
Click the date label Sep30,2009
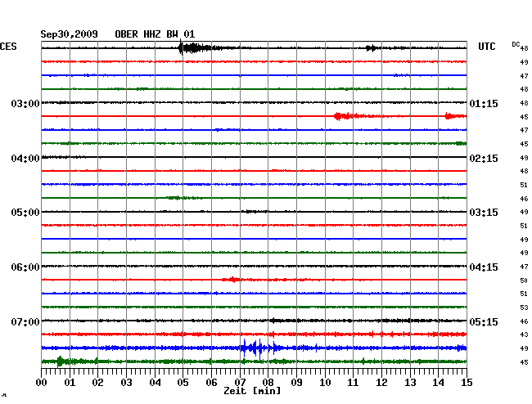69,34
